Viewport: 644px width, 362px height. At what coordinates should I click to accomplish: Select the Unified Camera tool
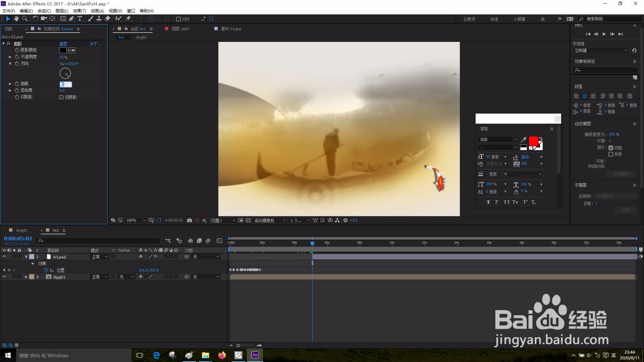pos(44,19)
